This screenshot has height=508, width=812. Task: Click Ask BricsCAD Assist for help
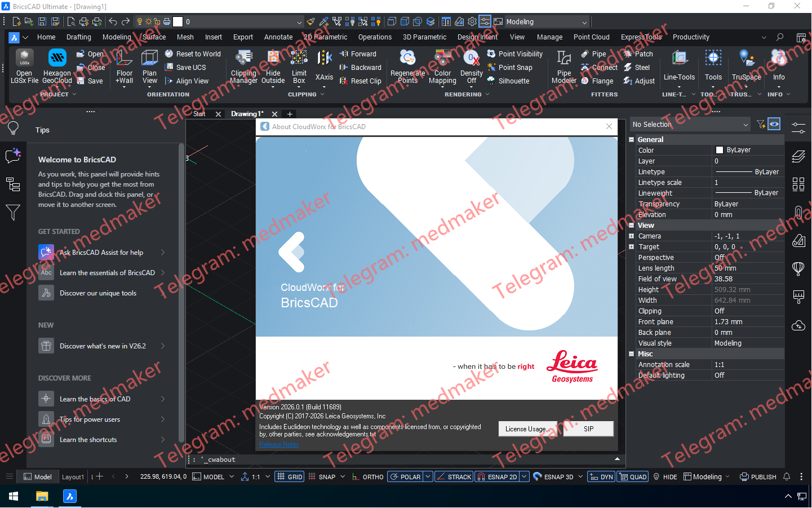tap(102, 253)
